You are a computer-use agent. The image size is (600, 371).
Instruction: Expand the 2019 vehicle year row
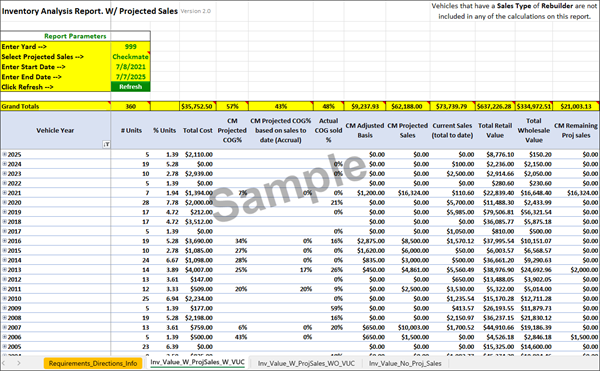tap(5, 212)
